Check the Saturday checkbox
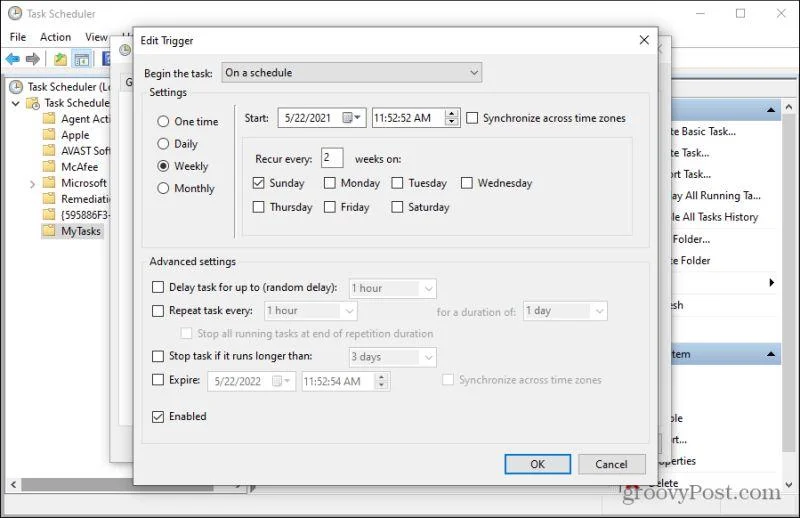800x518 pixels. [397, 207]
